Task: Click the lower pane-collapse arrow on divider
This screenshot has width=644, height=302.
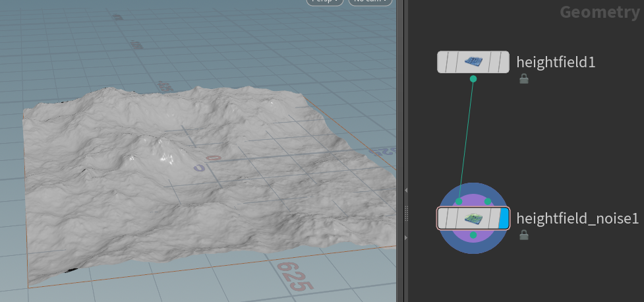Action: (x=406, y=238)
